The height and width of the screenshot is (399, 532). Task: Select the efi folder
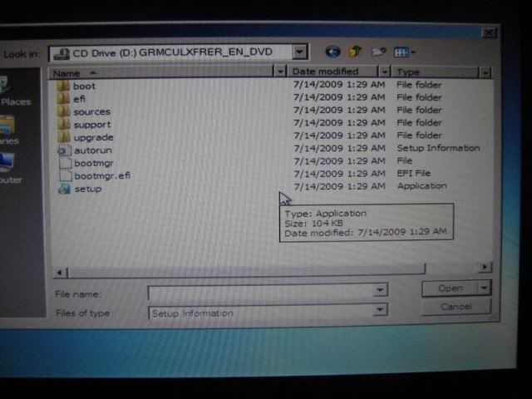coord(79,99)
